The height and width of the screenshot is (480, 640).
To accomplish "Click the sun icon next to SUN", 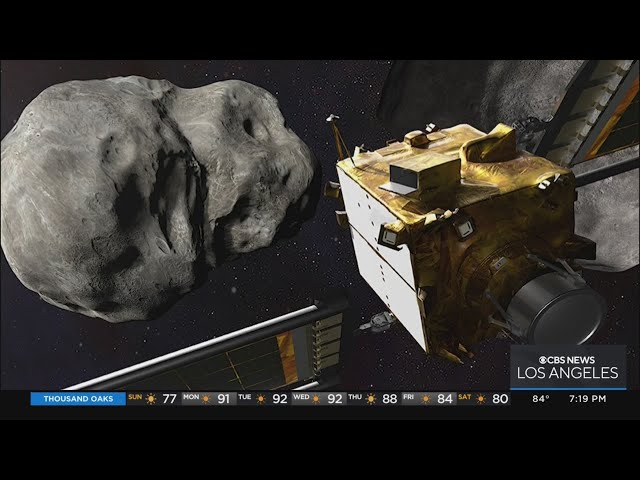I will pos(151,399).
